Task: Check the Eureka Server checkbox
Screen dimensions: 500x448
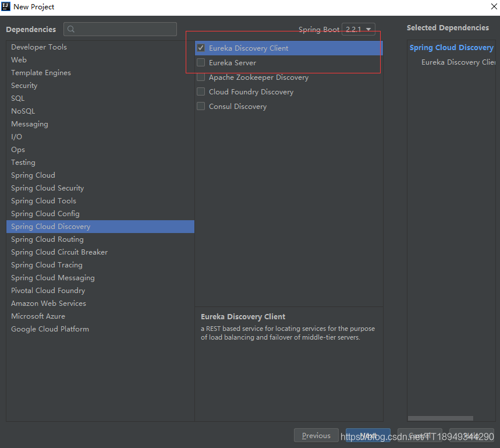Action: coord(201,62)
